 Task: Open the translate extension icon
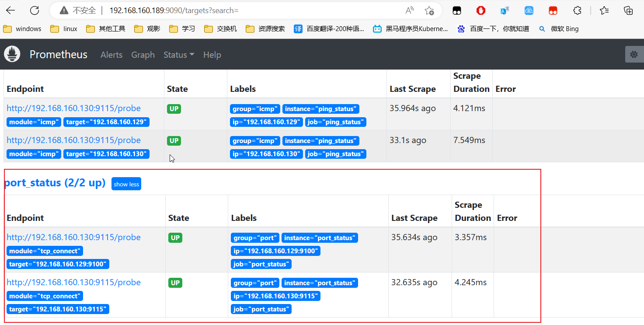coord(505,10)
